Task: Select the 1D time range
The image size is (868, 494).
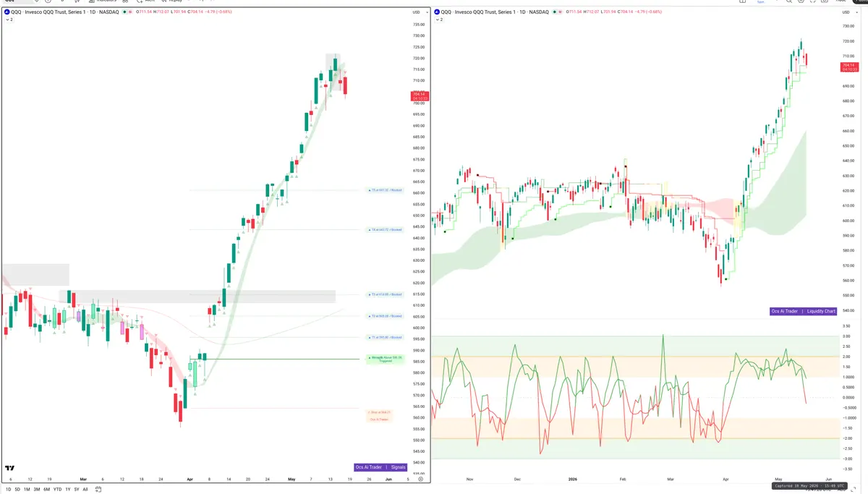Action: click(8, 490)
